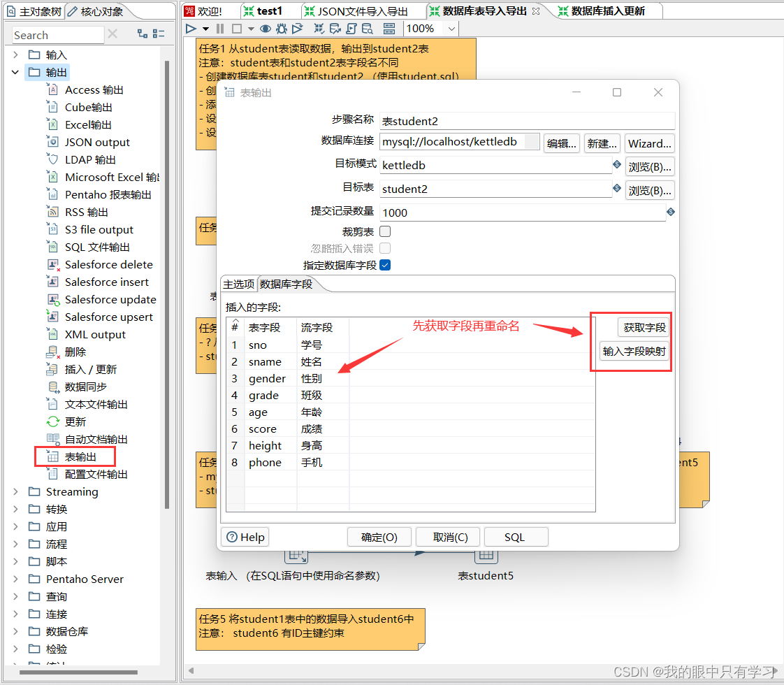Click the expand all tree icon

tap(143, 34)
